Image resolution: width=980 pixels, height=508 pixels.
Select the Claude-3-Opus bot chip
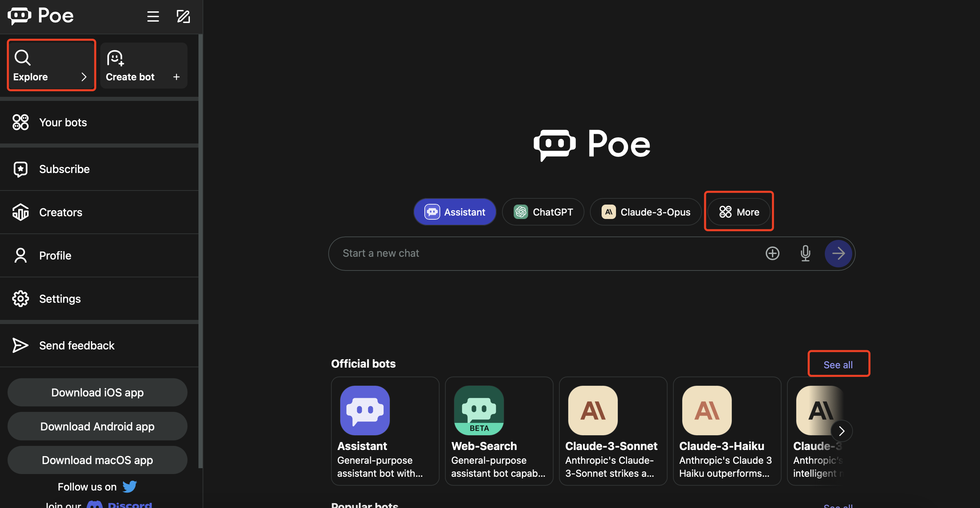[x=646, y=212]
